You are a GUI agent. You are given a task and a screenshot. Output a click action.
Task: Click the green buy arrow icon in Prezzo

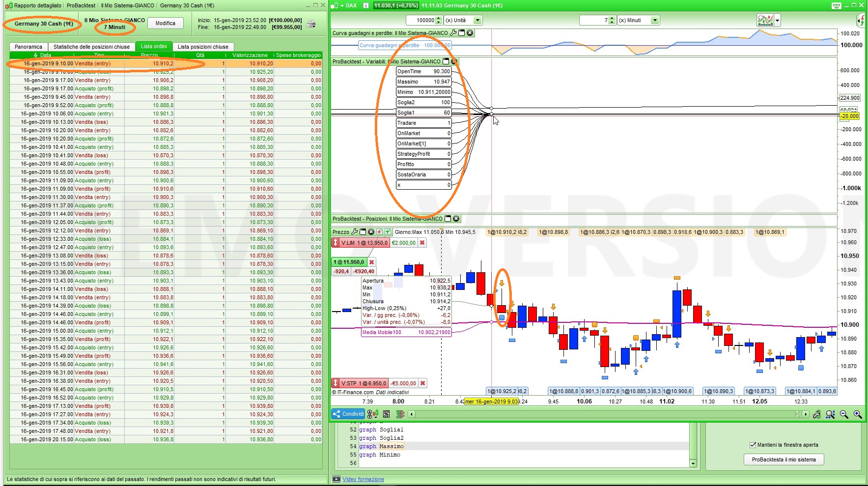388,232
